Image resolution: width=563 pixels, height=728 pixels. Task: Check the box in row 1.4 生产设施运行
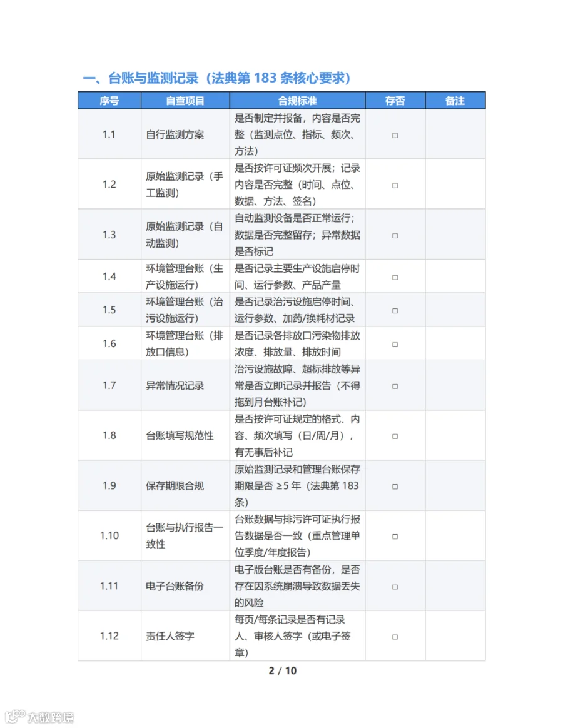click(395, 277)
